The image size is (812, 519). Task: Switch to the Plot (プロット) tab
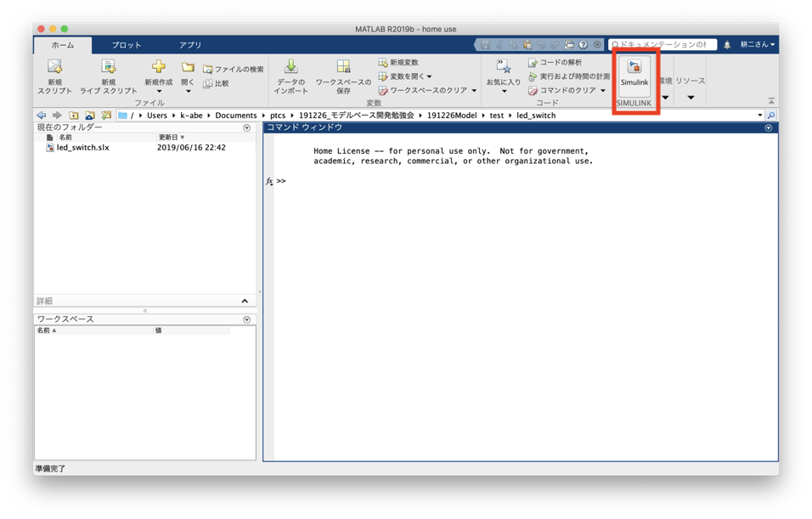click(127, 45)
